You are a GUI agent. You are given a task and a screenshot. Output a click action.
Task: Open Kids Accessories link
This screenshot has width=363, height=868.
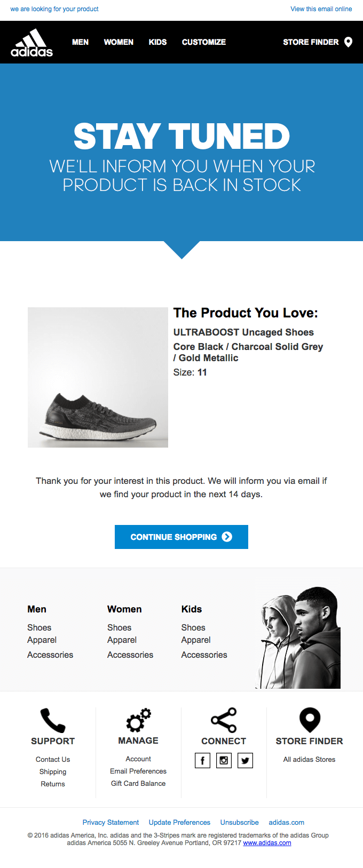(x=204, y=655)
